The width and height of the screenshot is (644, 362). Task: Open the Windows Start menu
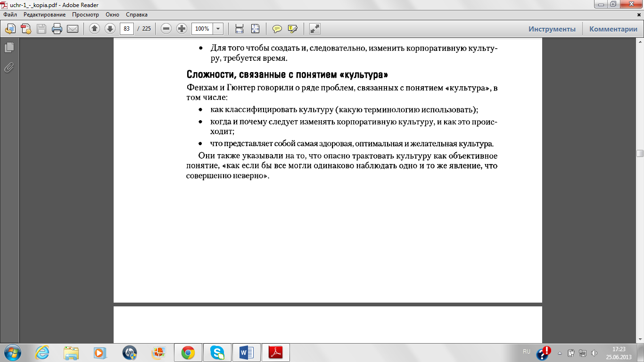click(12, 352)
